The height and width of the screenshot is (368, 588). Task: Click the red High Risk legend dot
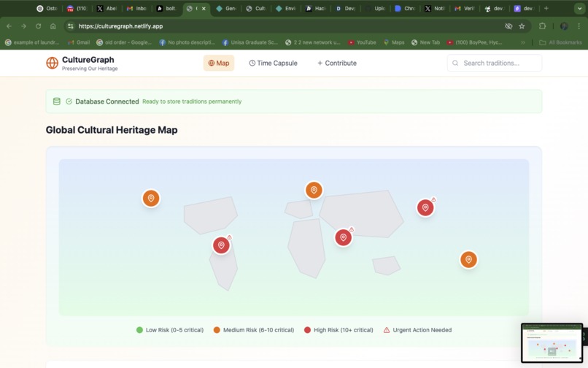pos(308,330)
